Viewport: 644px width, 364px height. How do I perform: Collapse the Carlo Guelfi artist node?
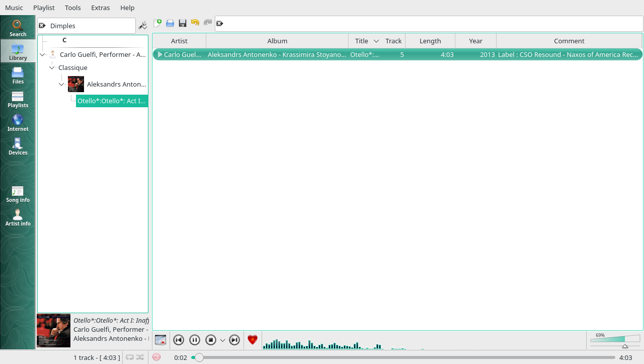[x=43, y=54]
